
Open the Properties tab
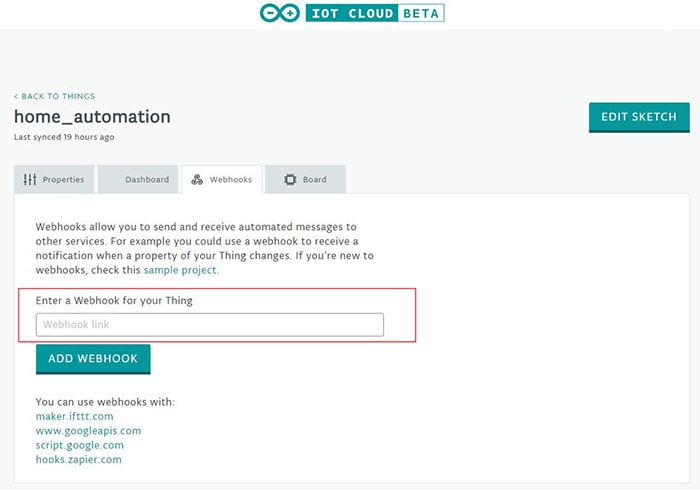55,180
